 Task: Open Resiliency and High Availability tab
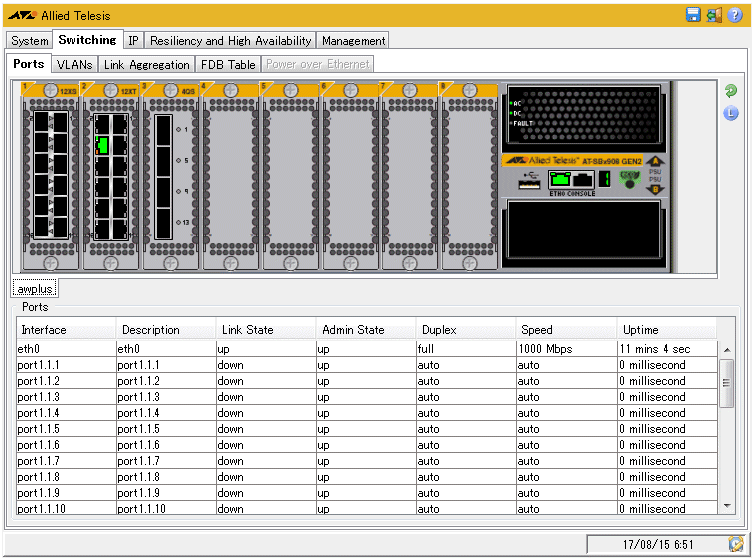(x=230, y=41)
